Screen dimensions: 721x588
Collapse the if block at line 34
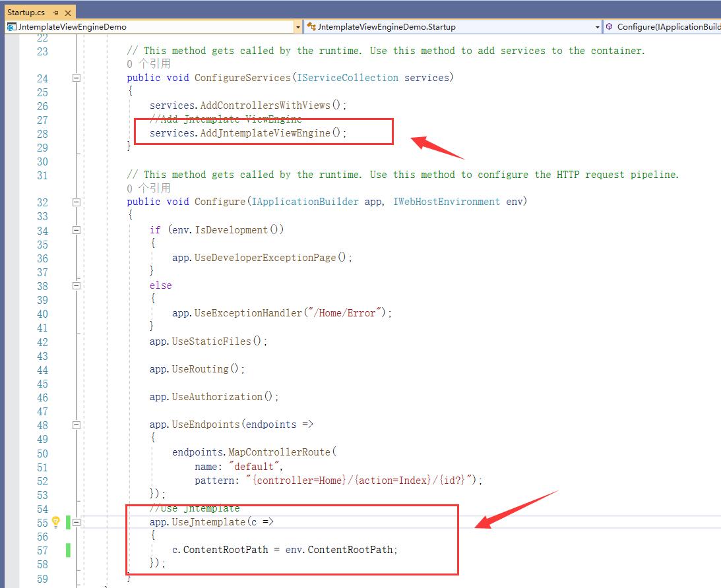pyautogui.click(x=77, y=230)
